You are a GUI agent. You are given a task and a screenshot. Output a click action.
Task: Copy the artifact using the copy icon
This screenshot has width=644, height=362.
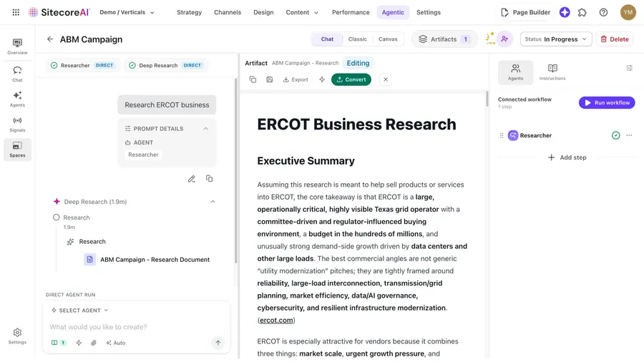point(253,79)
